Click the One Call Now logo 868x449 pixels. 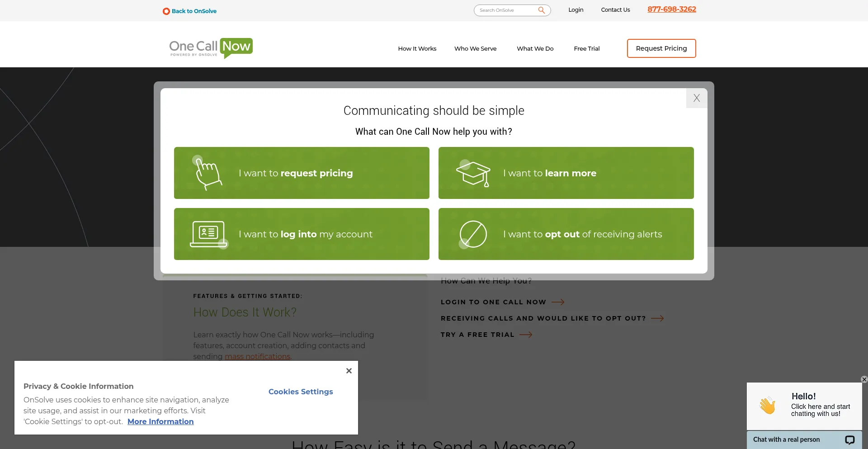(x=211, y=48)
